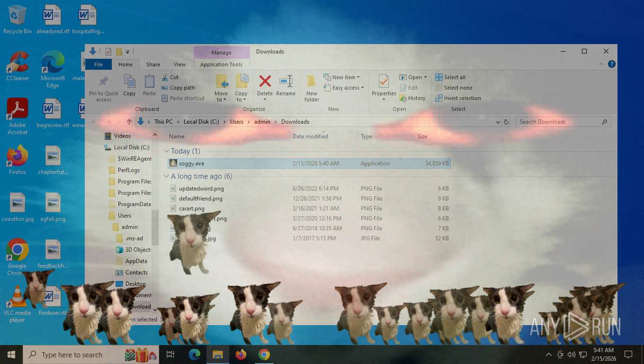The width and height of the screenshot is (644, 364).
Task: Click the Search Downloads field
Action: pos(563,122)
